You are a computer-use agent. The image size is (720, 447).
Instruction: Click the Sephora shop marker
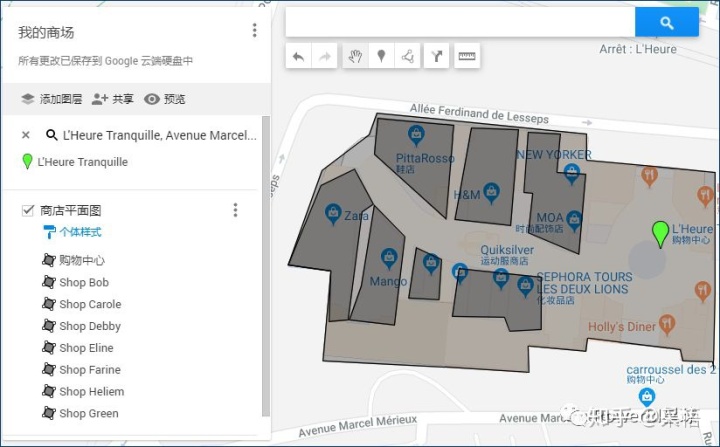[x=525, y=286]
